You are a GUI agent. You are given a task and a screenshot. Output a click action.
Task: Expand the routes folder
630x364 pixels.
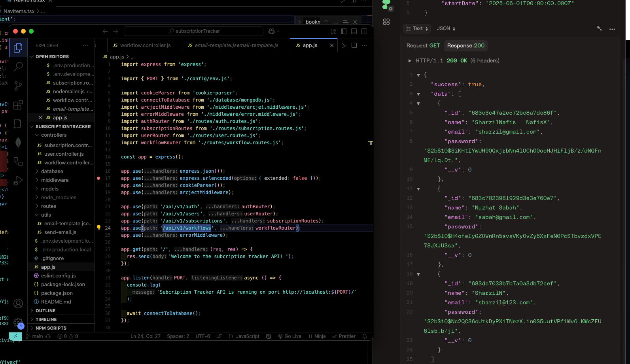[x=61, y=206]
